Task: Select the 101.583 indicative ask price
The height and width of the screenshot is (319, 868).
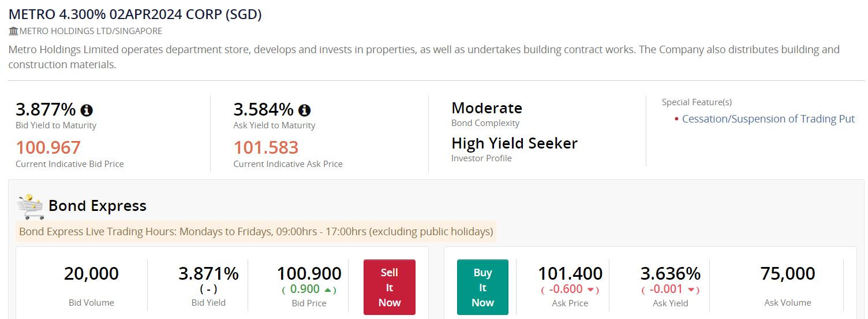Action: click(x=266, y=147)
